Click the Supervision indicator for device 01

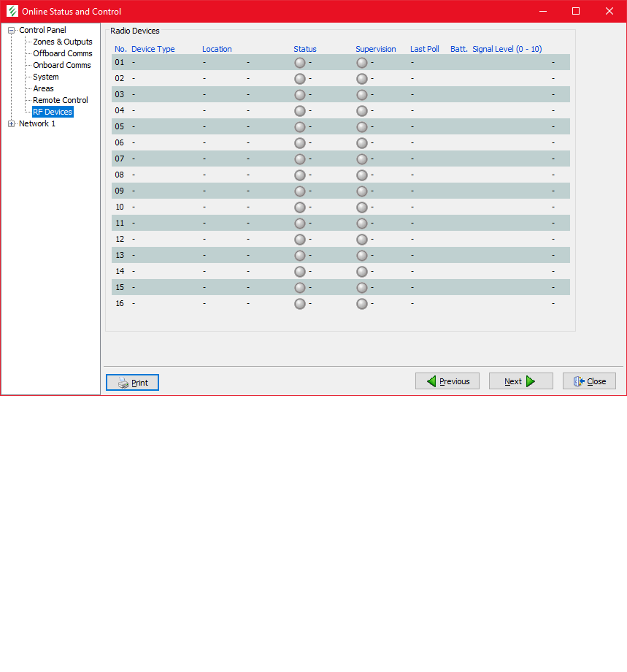[361, 63]
